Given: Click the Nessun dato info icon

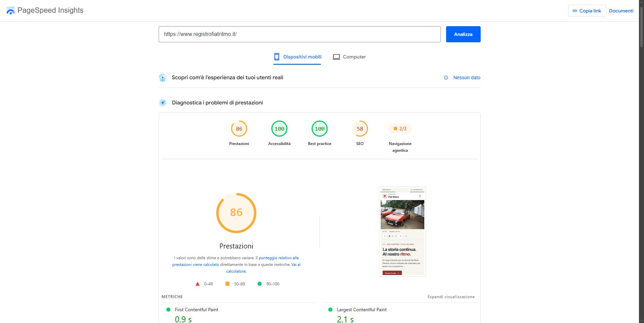Looking at the screenshot, I should (446, 78).
